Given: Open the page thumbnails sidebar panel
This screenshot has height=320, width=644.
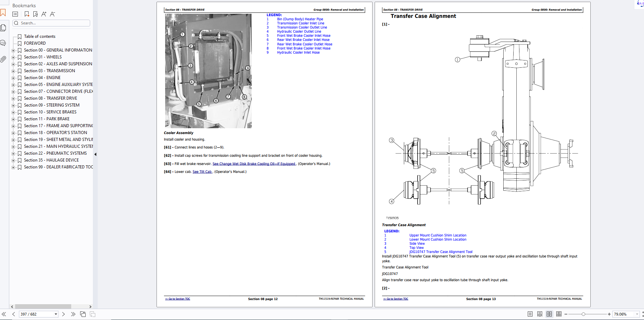Looking at the screenshot, I should [3, 28].
